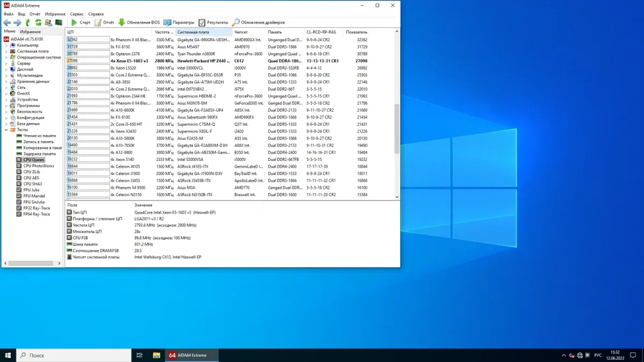This screenshot has width=644, height=362.
Task: Collapse the Тесты tree node
Action: tap(6, 130)
